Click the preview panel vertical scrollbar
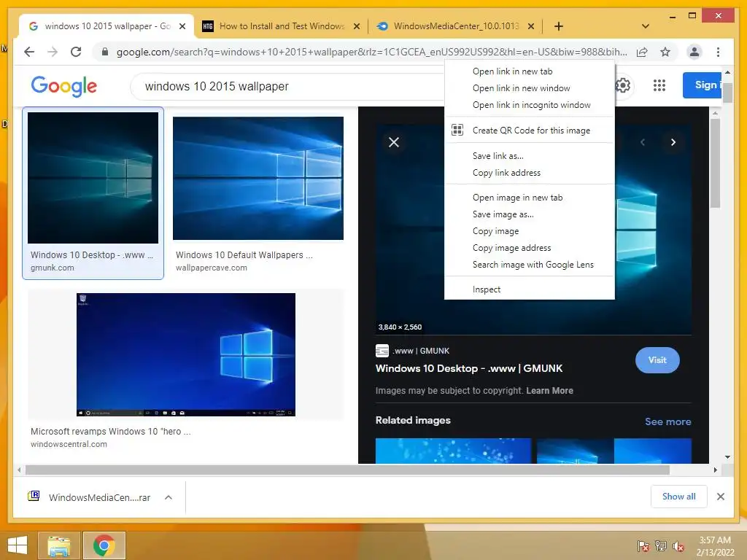 (715, 163)
